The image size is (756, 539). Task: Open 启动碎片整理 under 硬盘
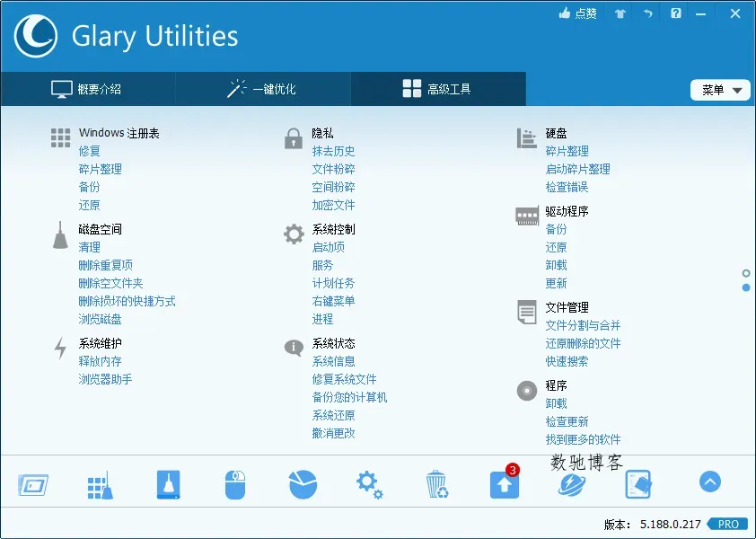577,170
